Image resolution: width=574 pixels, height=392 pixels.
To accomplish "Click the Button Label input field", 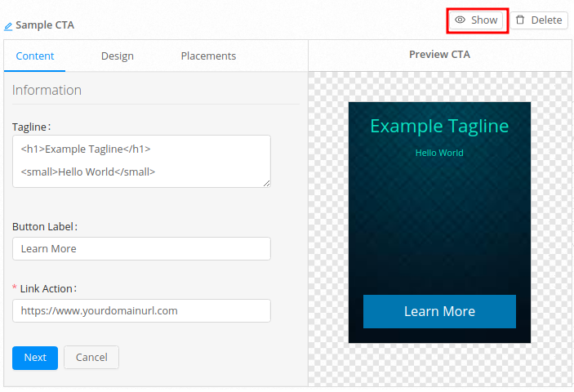I will (142, 249).
